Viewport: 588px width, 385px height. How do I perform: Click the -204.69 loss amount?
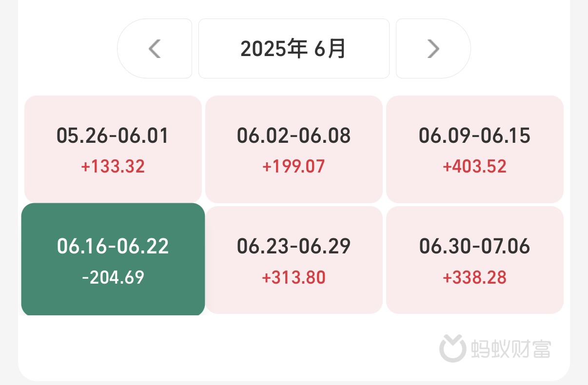tap(113, 277)
